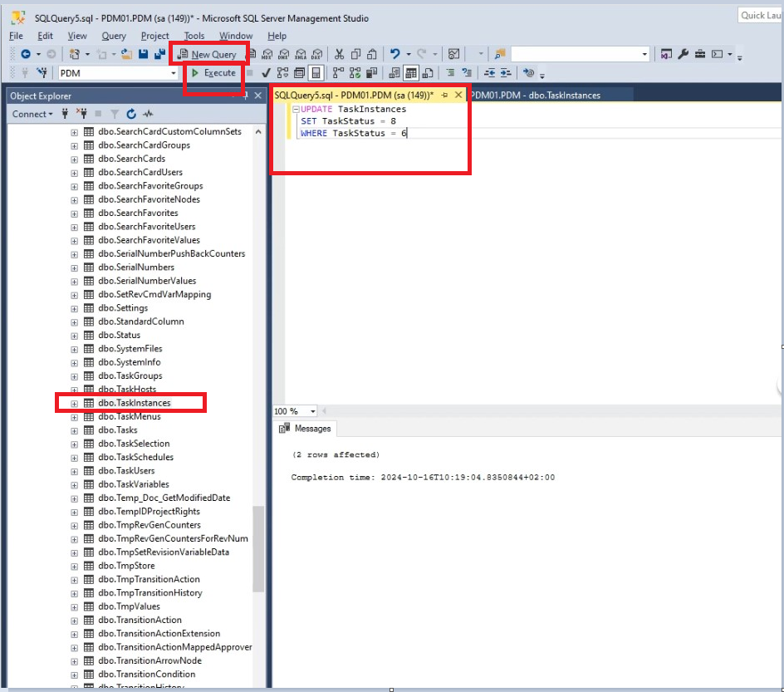Click the XMLA query icon
The image size is (784, 692).
coord(301,54)
